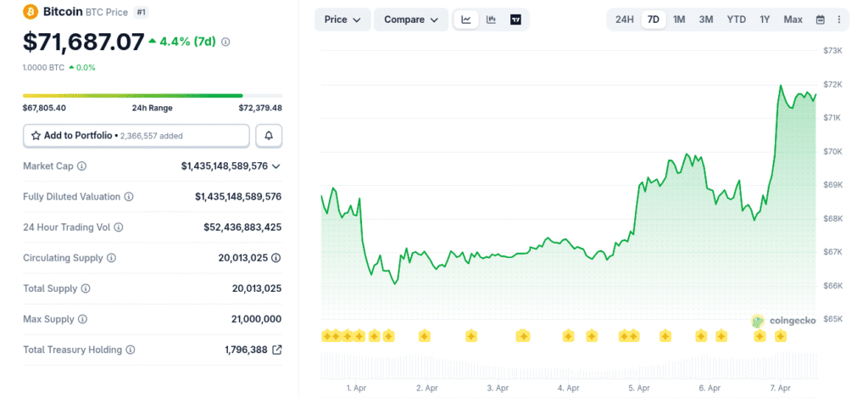The height and width of the screenshot is (398, 868).
Task: Switch the chart to the YTD range
Action: click(736, 20)
